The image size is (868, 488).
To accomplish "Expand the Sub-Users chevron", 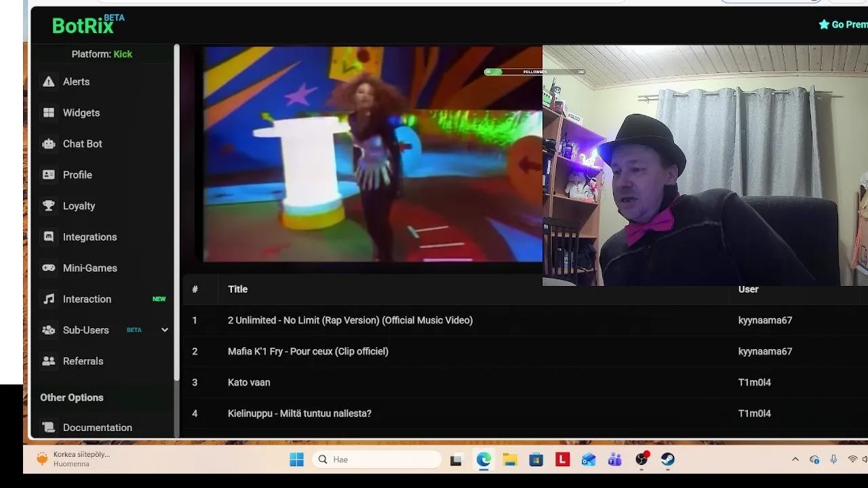I will (164, 330).
